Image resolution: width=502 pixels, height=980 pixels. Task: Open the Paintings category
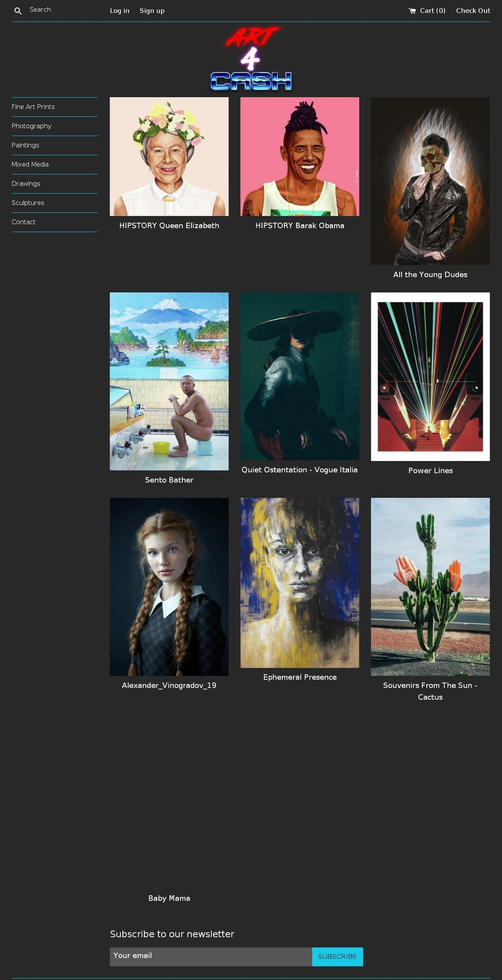(25, 145)
